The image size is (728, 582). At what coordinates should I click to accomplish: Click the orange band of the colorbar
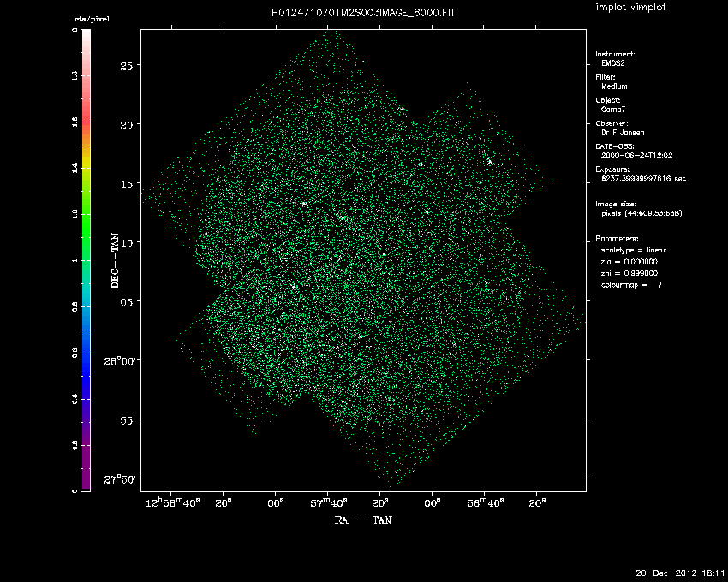click(x=86, y=137)
